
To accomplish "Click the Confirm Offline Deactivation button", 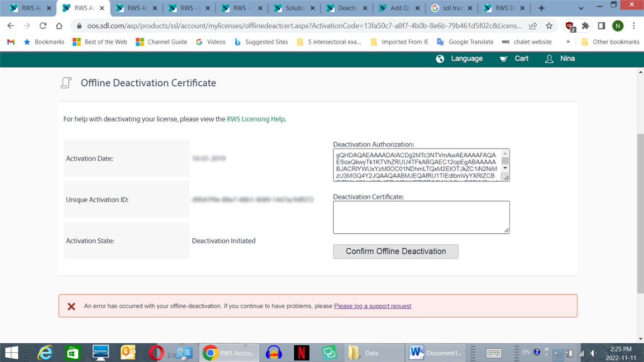I will click(396, 251).
